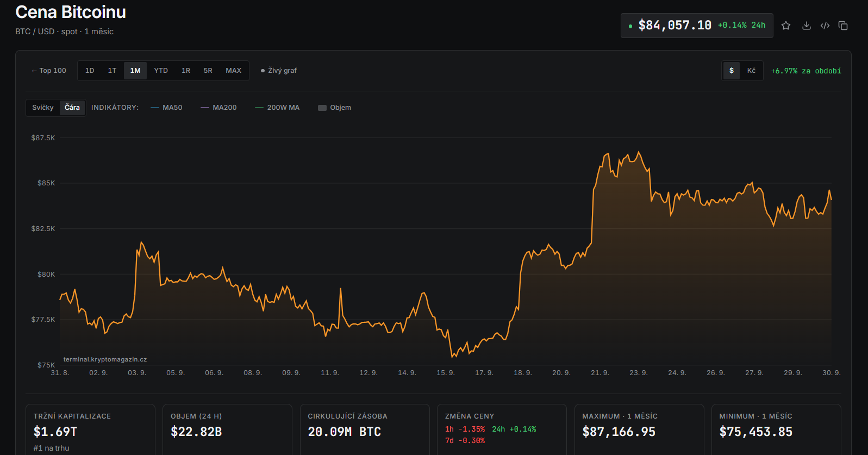Go back to Top 100 list
Viewport: 868px width, 455px height.
(49, 71)
